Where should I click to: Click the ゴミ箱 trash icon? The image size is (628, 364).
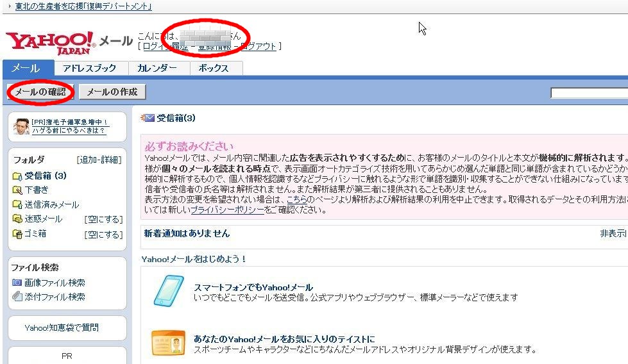tap(17, 234)
